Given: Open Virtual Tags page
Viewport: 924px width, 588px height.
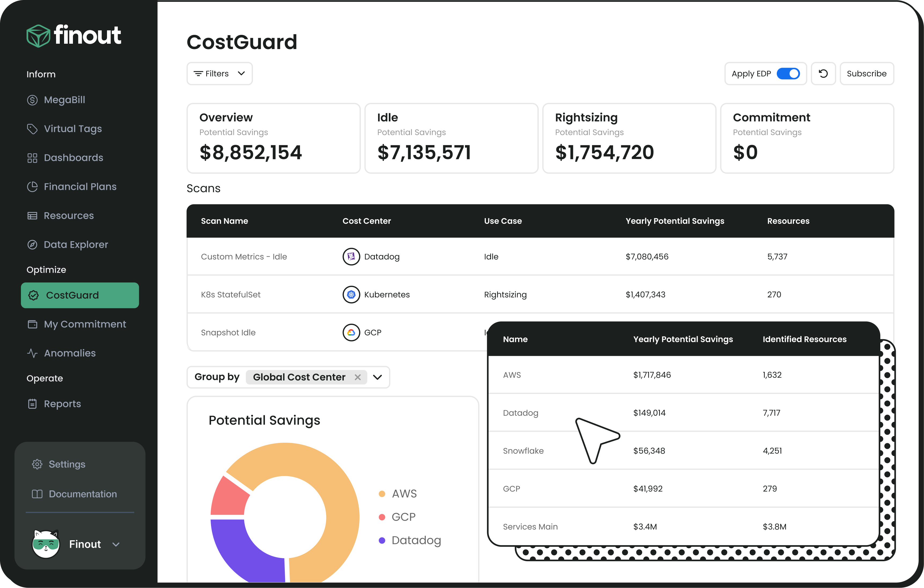Looking at the screenshot, I should [x=73, y=129].
